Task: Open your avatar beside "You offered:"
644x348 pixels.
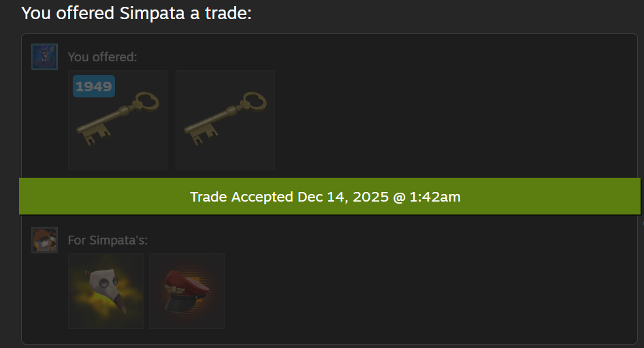Action: coord(44,57)
